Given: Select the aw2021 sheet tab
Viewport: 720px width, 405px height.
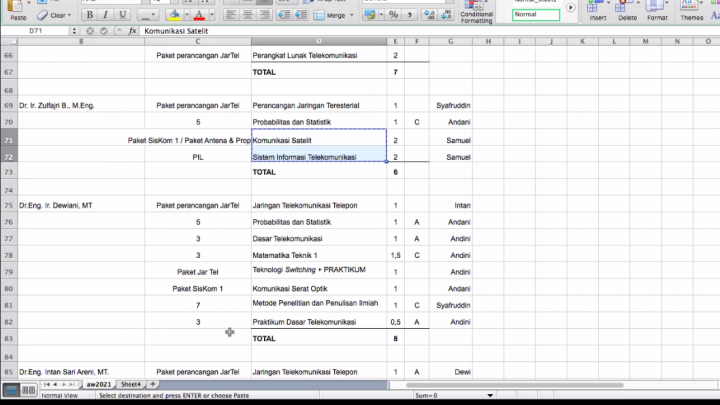Looking at the screenshot, I should click(x=98, y=384).
